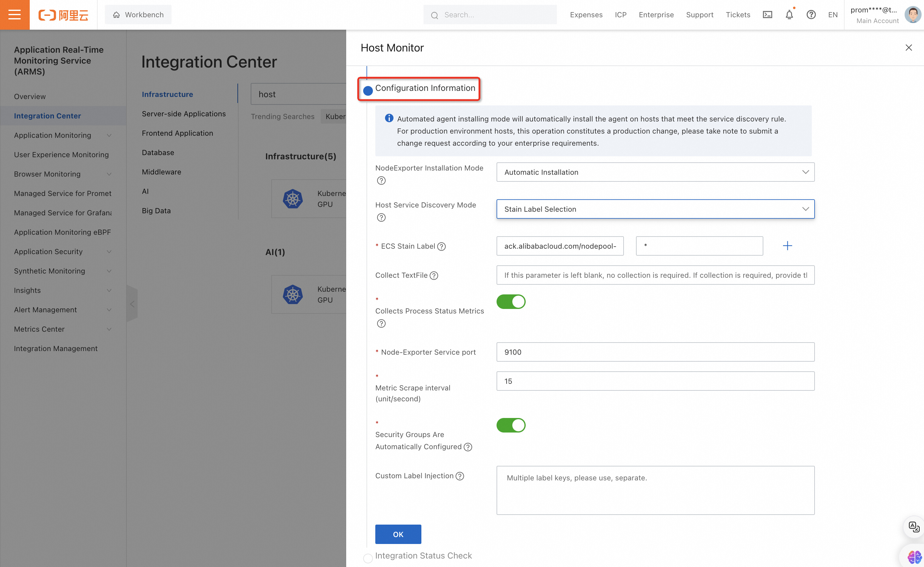Click Node-Exporter Service port field
Image resolution: width=924 pixels, height=567 pixels.
[x=655, y=352]
